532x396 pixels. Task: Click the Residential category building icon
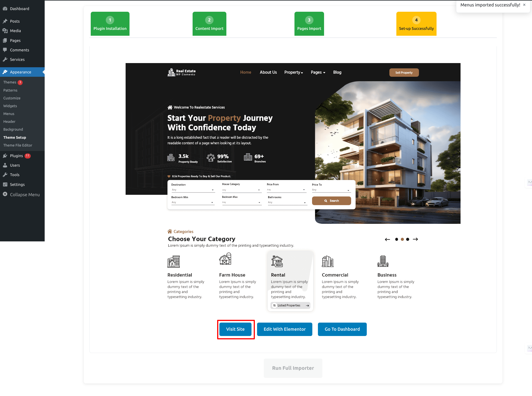point(174,262)
